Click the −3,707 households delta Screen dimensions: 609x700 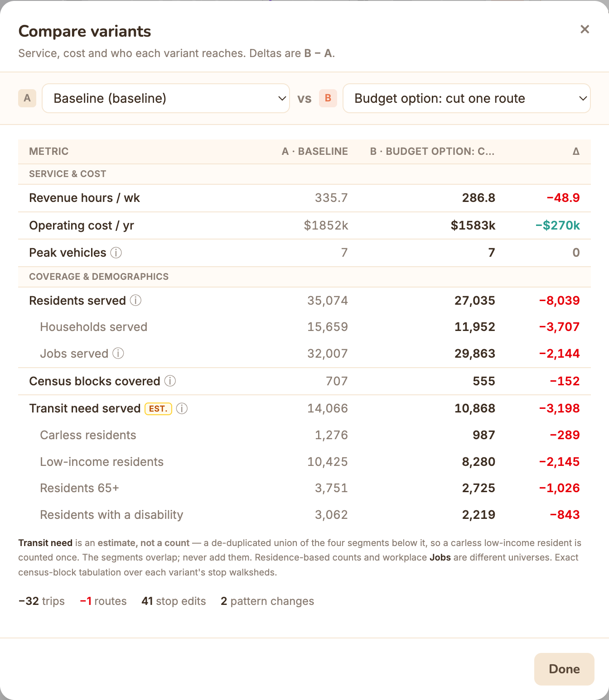pyautogui.click(x=559, y=327)
